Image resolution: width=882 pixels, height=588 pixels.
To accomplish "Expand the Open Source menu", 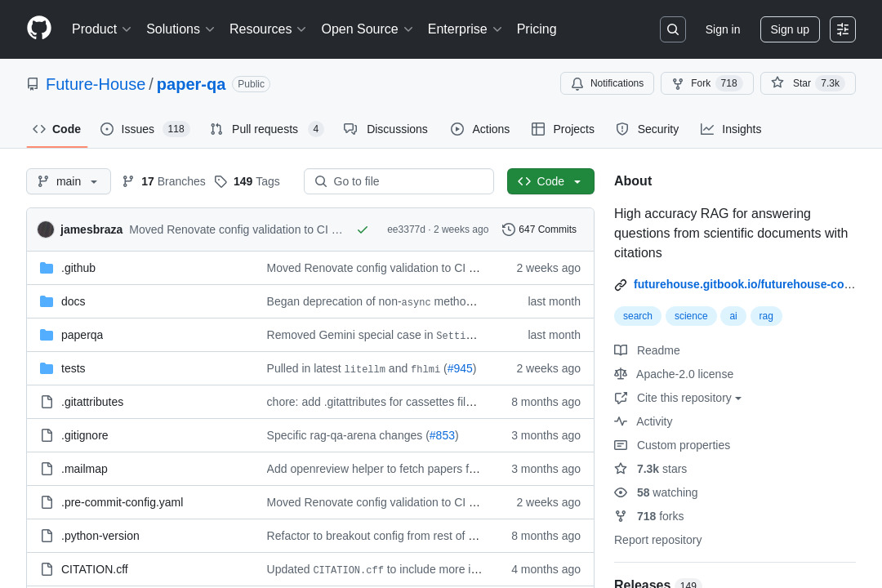I will pyautogui.click(x=367, y=29).
